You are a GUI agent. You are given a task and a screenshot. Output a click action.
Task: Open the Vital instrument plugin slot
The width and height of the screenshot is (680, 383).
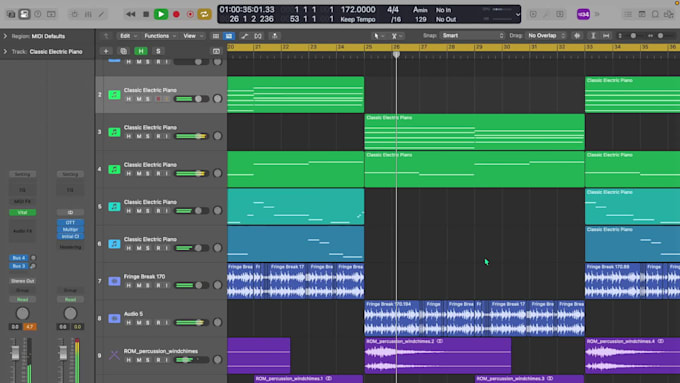click(23, 213)
